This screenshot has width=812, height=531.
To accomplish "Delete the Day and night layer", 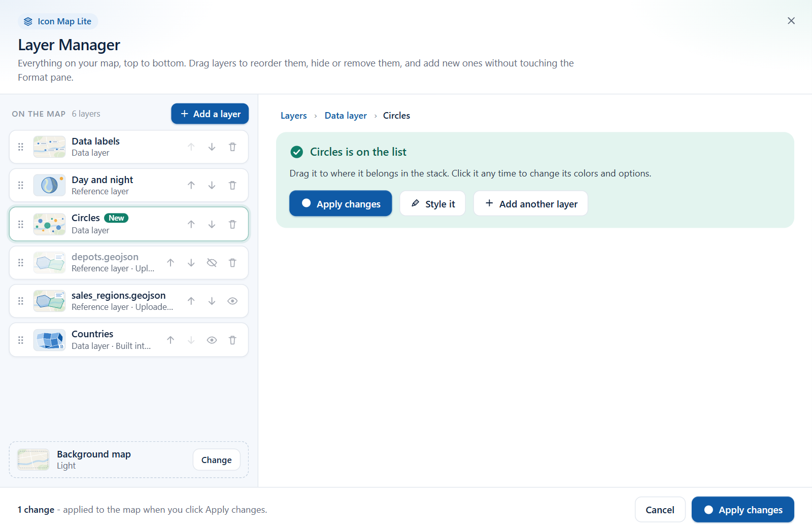I will tap(232, 186).
